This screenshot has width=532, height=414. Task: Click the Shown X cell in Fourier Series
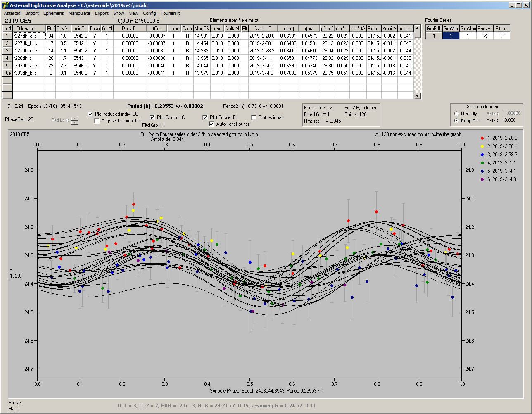tap(484, 36)
